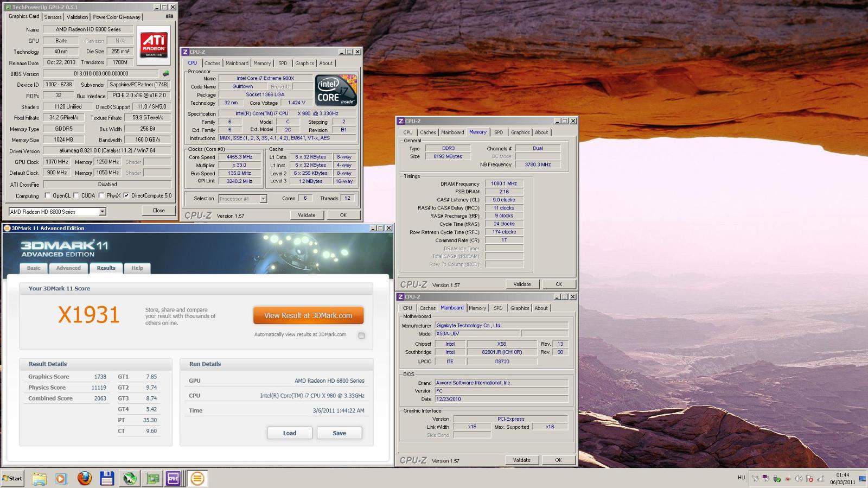
Task: Open Firefox from the taskbar
Action: point(84,478)
